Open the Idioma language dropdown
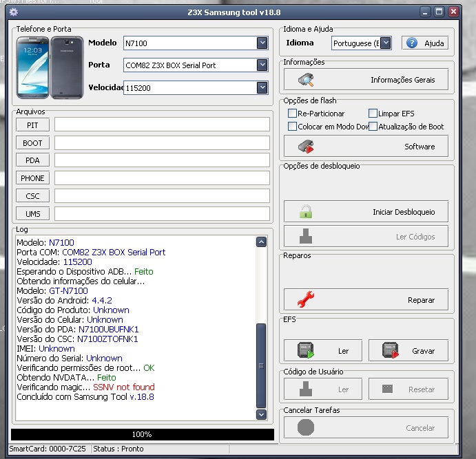 point(386,43)
